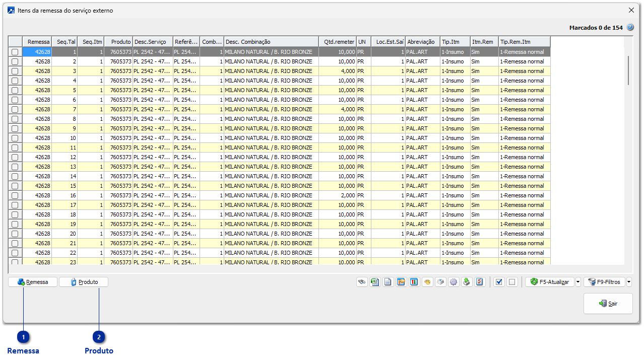Click the green download arrow icon
This screenshot has width=644, height=364.
tap(467, 282)
